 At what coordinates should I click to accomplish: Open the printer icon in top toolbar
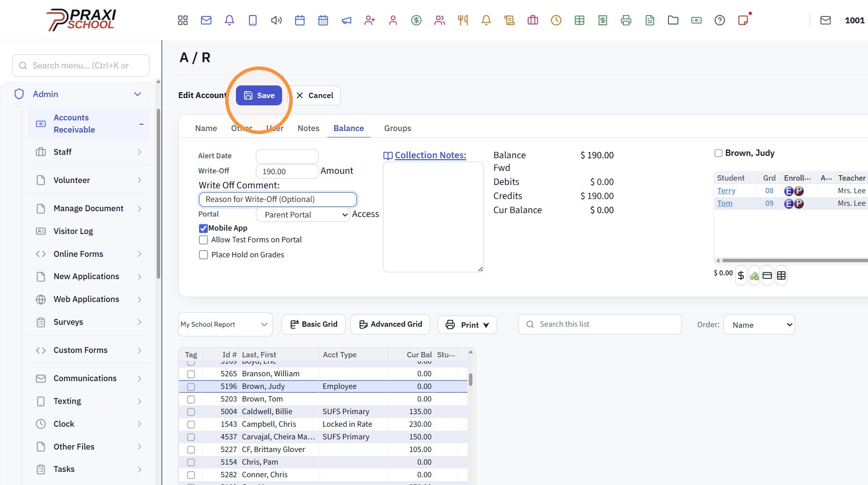[x=626, y=20]
